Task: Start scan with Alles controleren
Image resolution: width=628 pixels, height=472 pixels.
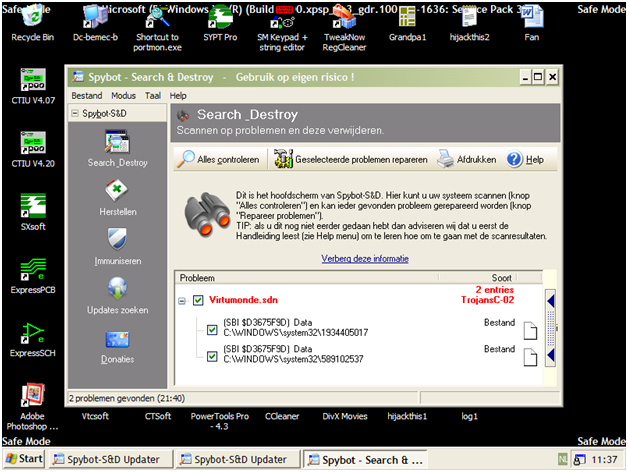Action: [x=219, y=159]
